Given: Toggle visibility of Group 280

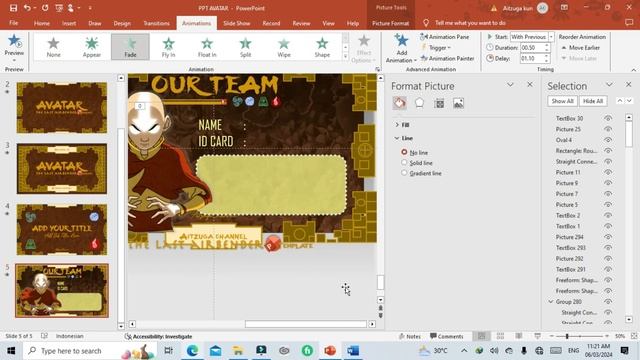Looking at the screenshot, I should click(x=608, y=302).
